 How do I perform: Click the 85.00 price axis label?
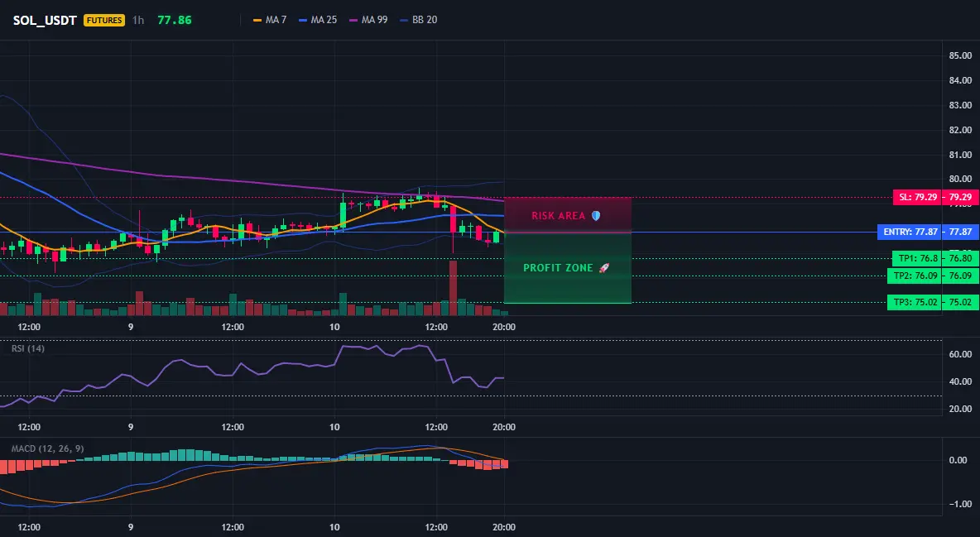pyautogui.click(x=960, y=55)
